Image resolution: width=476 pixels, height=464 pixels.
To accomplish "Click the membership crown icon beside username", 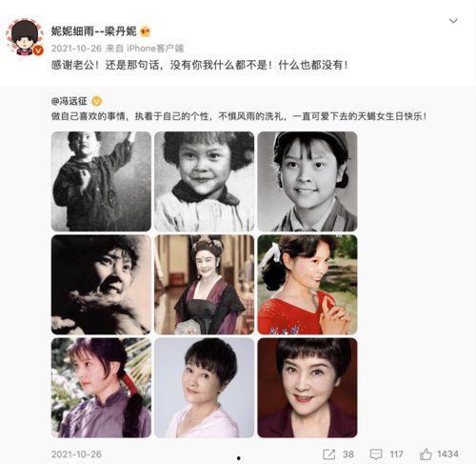I will click(146, 31).
